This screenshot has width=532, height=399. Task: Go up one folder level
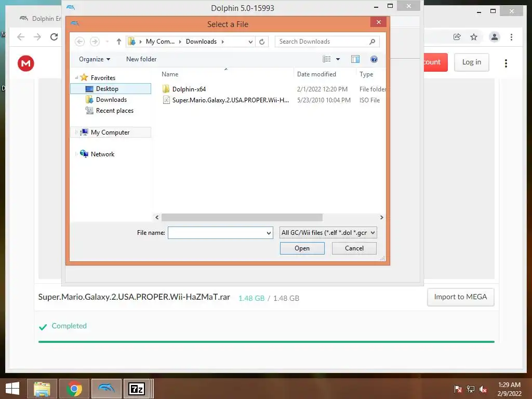click(119, 42)
